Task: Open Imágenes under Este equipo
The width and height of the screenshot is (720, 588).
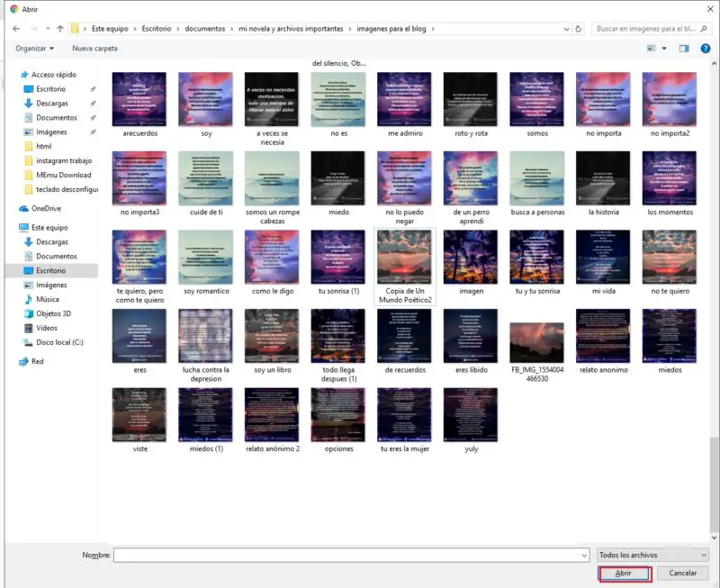Action: pyautogui.click(x=51, y=285)
